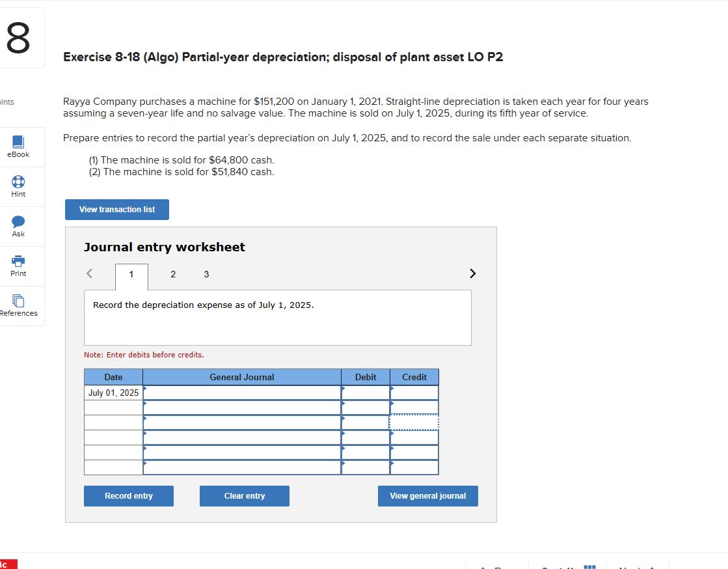
Task: Click the question number 8 badge
Action: (18, 38)
